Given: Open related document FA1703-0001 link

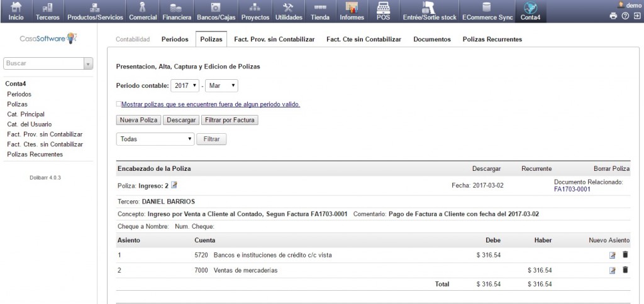Looking at the screenshot, I should (572, 189).
